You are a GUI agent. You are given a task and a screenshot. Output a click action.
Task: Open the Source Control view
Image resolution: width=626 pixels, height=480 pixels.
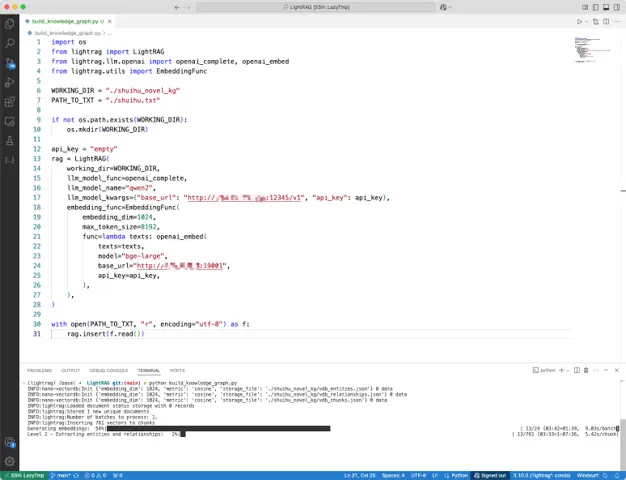tap(10, 63)
